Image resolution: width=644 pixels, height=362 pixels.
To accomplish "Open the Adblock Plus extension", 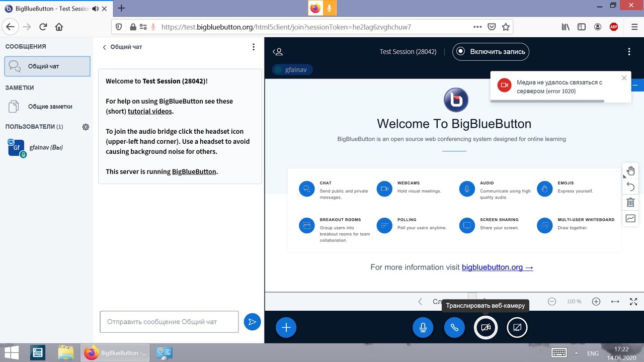I will coord(613,27).
